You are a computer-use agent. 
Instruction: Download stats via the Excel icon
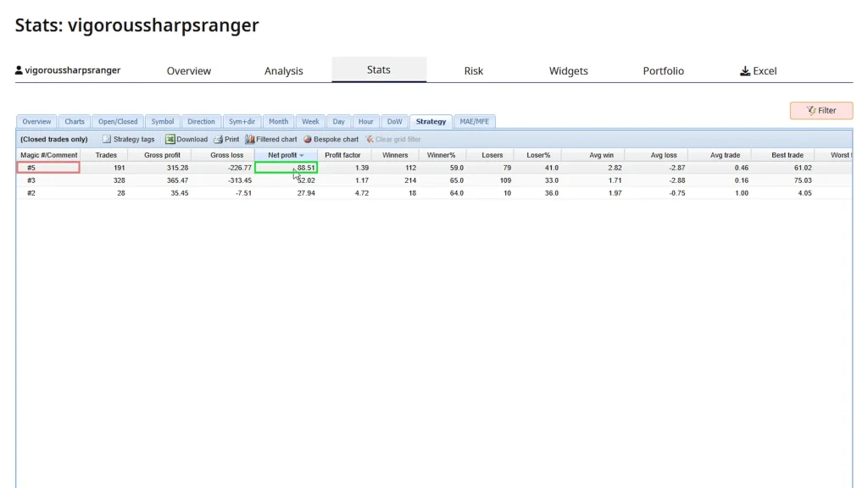[170, 139]
